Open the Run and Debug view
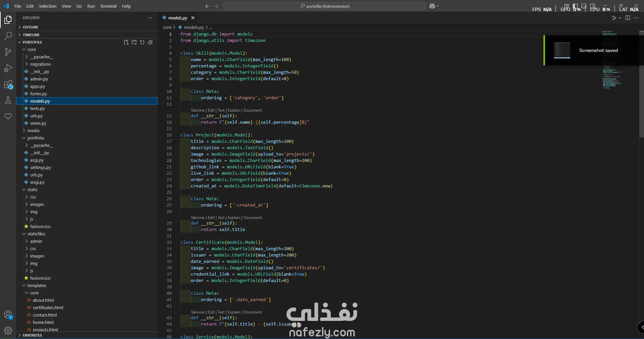The image size is (644, 339). point(8,68)
